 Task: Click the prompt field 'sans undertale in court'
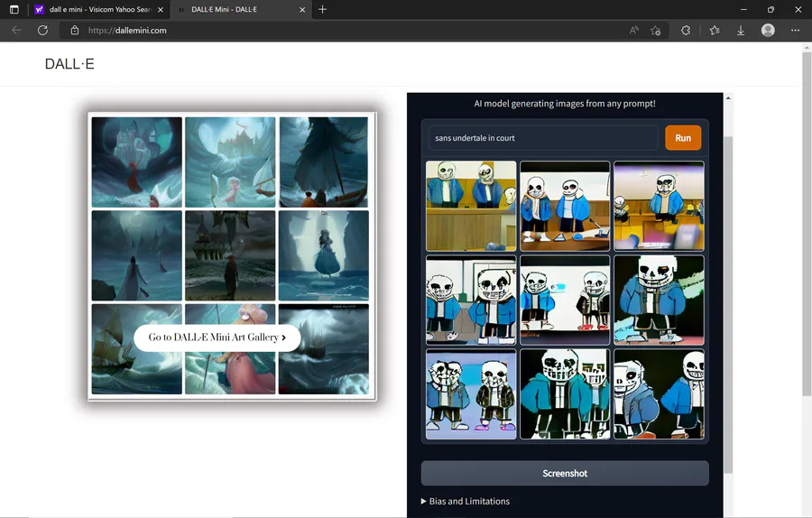(x=543, y=138)
